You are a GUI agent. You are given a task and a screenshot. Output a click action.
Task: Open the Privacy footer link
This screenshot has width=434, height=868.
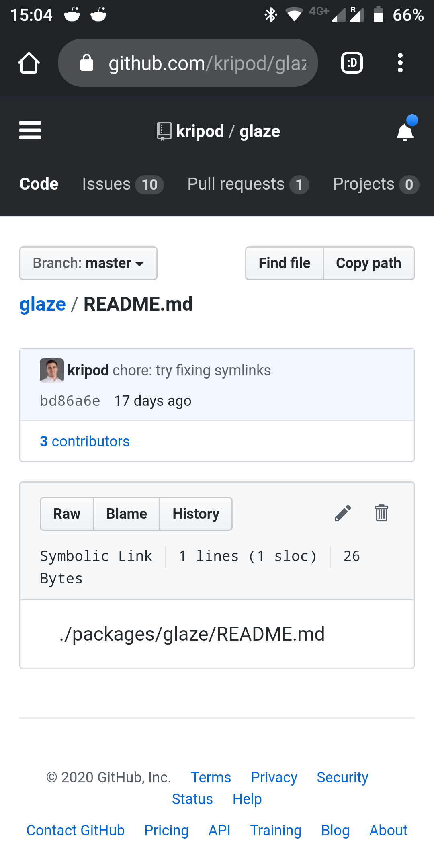tap(274, 777)
